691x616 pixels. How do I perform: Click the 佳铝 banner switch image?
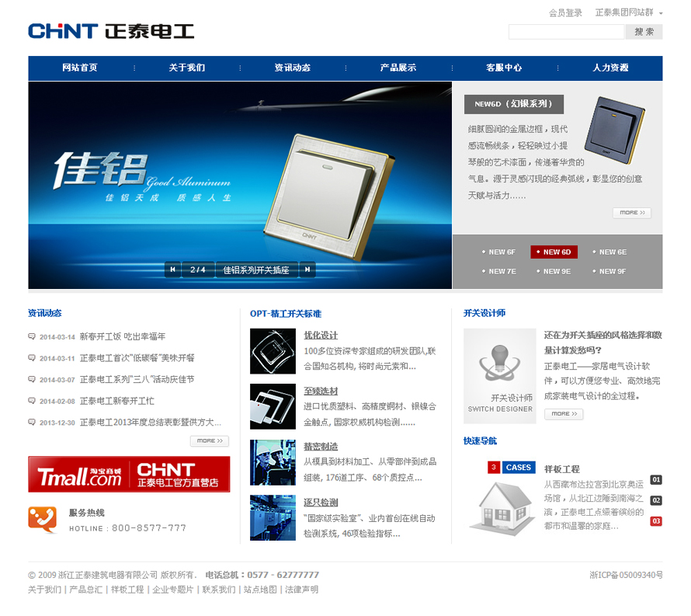tap(328, 197)
